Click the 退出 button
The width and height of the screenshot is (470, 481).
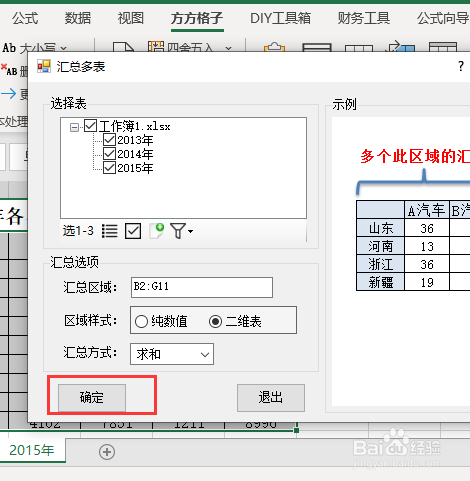(271, 398)
